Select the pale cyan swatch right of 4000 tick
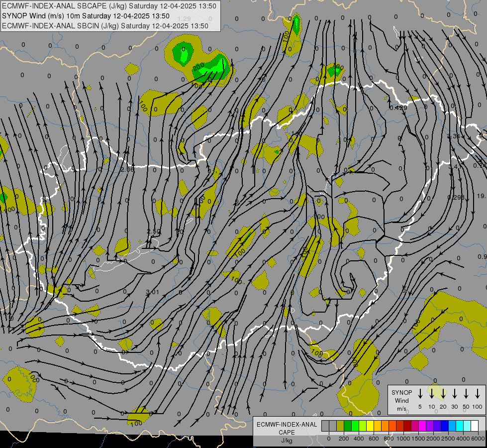This screenshot has height=448, width=487. [x=467, y=426]
